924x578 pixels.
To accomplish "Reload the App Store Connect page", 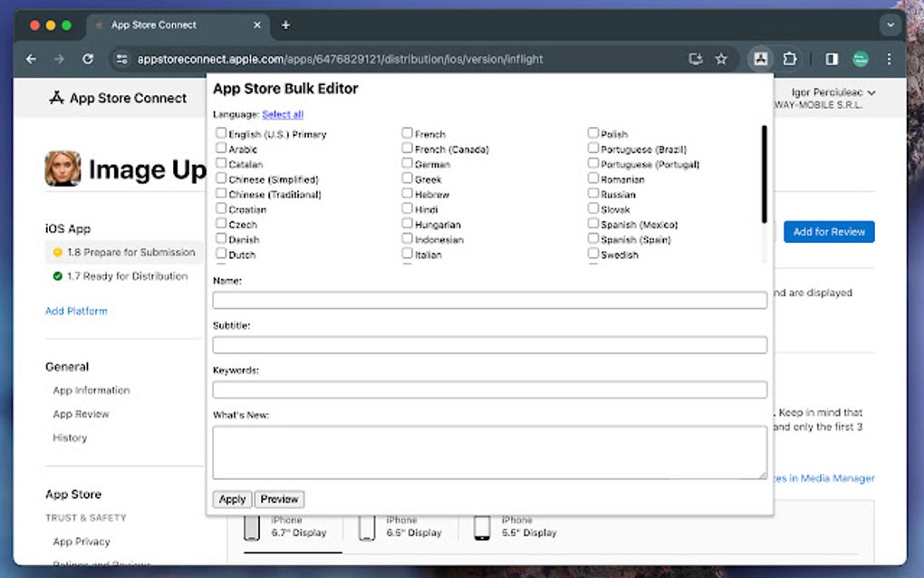I will [x=88, y=59].
